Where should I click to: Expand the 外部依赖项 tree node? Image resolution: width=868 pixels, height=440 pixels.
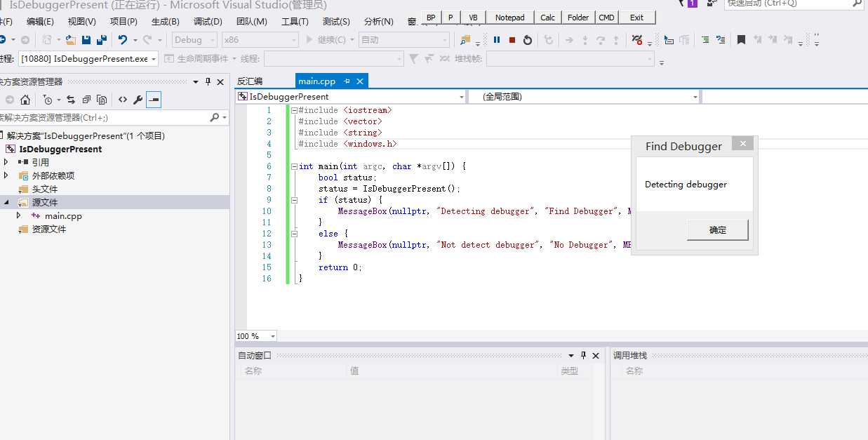point(6,175)
